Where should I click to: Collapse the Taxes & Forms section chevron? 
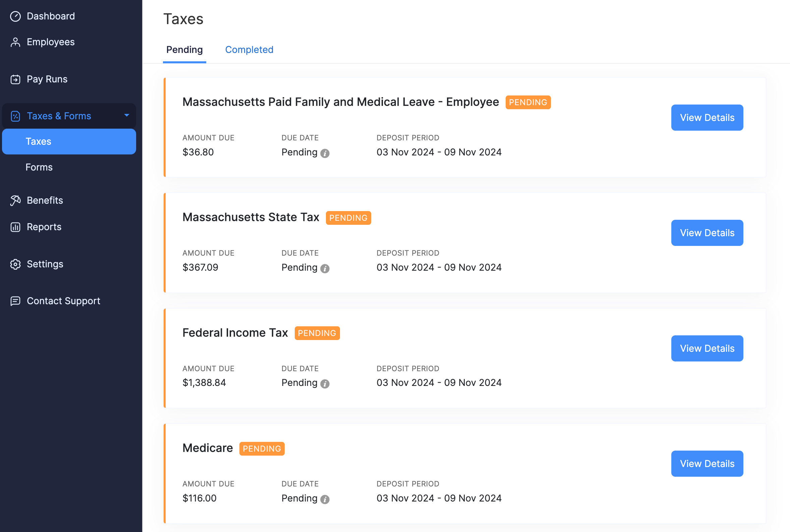(x=126, y=116)
